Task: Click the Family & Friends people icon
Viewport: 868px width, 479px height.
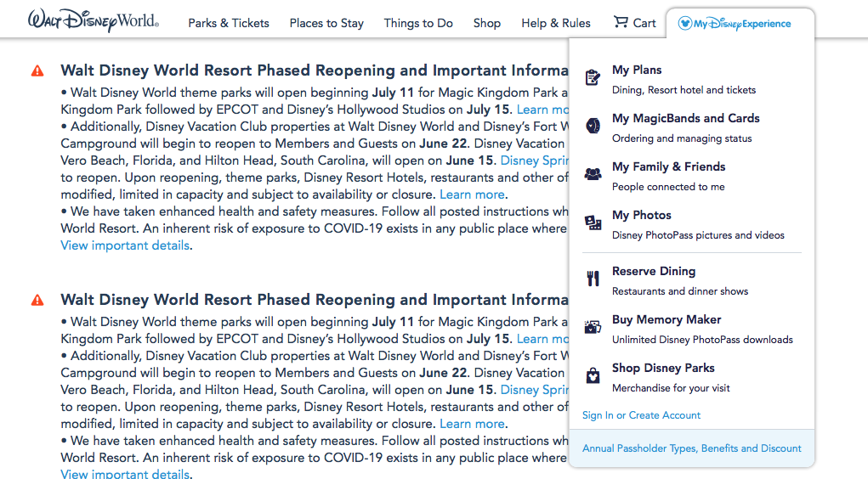Action: click(x=593, y=174)
